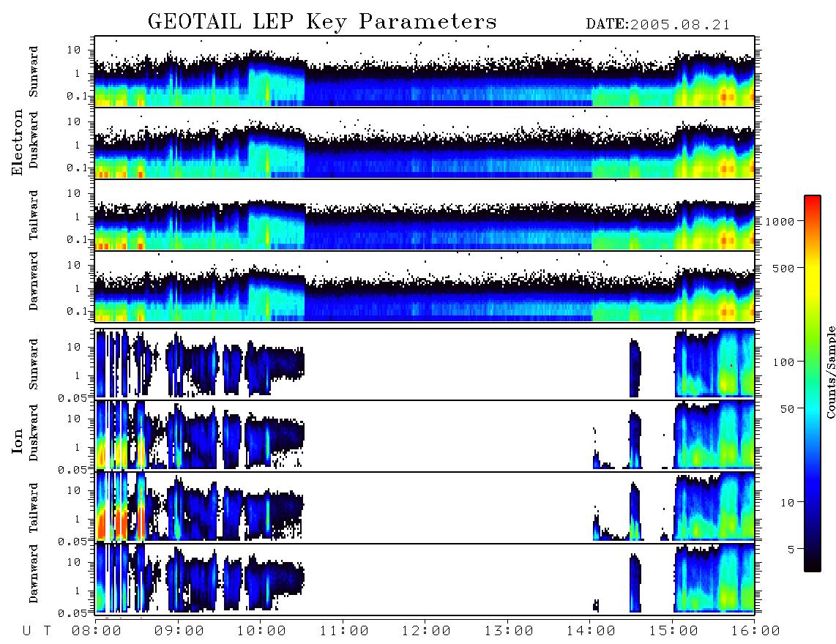Click the 11:00 time tick label
The height and width of the screenshot is (644, 836).
(x=344, y=631)
